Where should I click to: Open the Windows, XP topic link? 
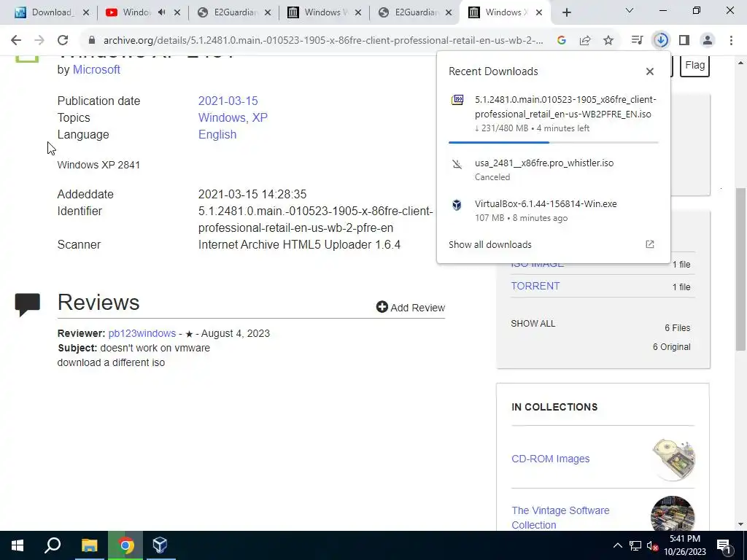click(233, 117)
